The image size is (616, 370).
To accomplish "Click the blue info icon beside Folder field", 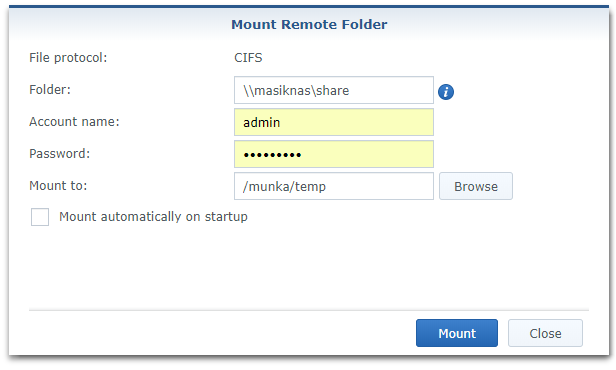I will [446, 92].
